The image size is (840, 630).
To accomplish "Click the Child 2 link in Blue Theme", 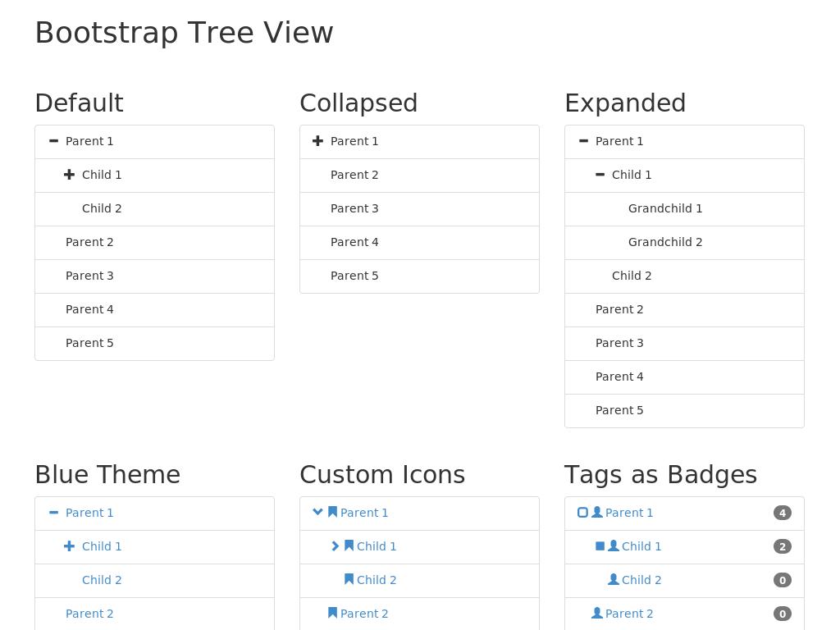I will (102, 580).
